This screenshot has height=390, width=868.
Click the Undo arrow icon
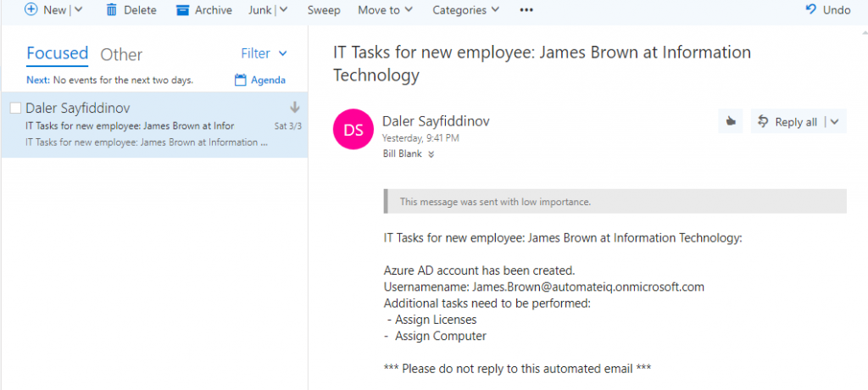[811, 10]
